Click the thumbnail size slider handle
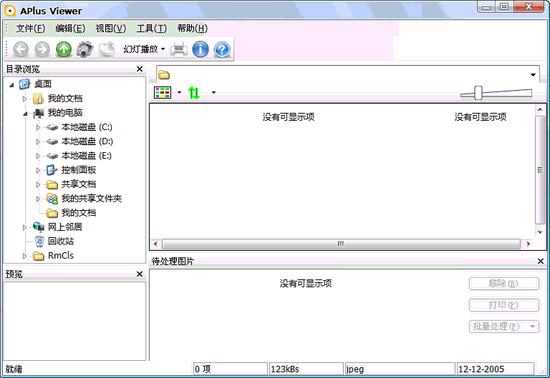 (478, 93)
